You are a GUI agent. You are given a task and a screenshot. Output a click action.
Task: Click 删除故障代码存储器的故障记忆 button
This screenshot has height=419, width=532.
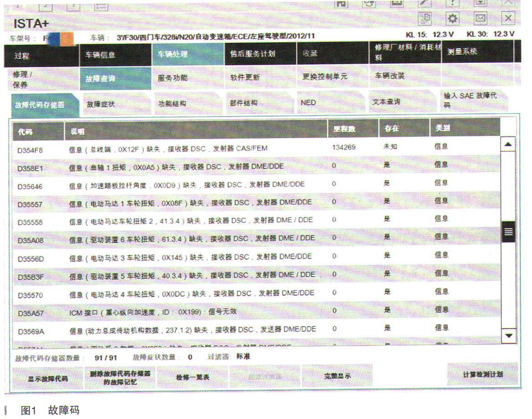(120, 377)
